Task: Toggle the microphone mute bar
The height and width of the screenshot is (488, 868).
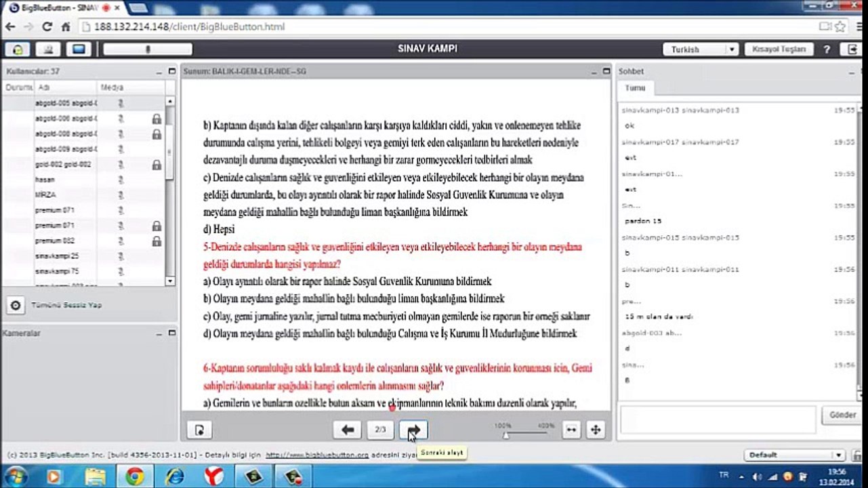Action: pos(148,49)
